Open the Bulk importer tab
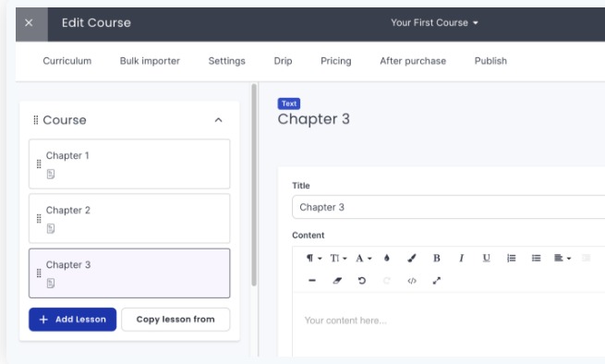This screenshot has height=364, width=605. 150,61
